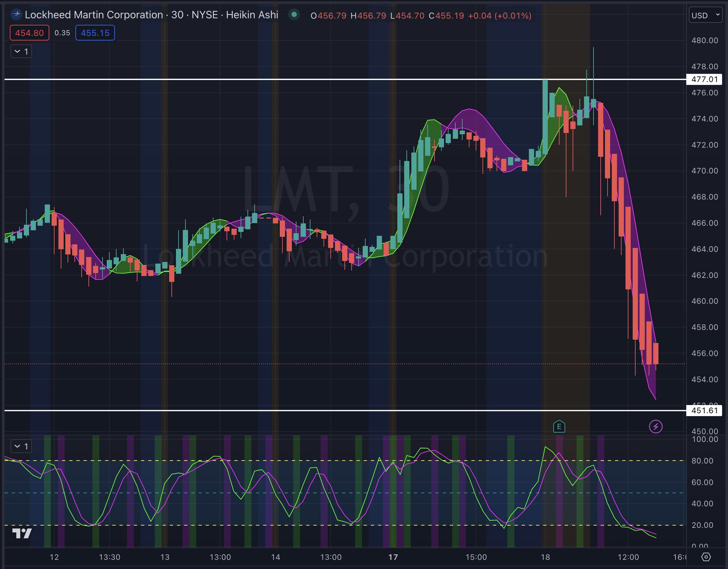Click 480.00 on the price scale
Image resolution: width=728 pixels, height=569 pixels.
704,41
